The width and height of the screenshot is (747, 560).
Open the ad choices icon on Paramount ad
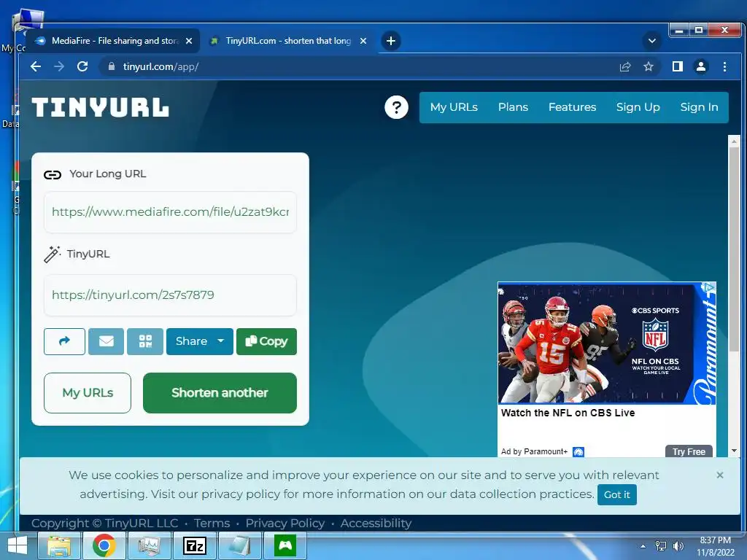(708, 287)
